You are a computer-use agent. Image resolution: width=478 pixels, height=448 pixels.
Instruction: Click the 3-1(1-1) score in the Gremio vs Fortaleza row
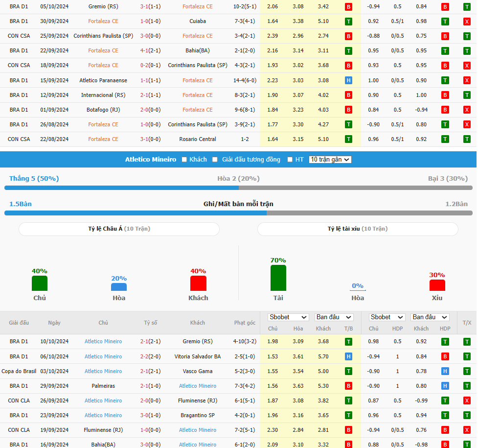(x=151, y=6)
